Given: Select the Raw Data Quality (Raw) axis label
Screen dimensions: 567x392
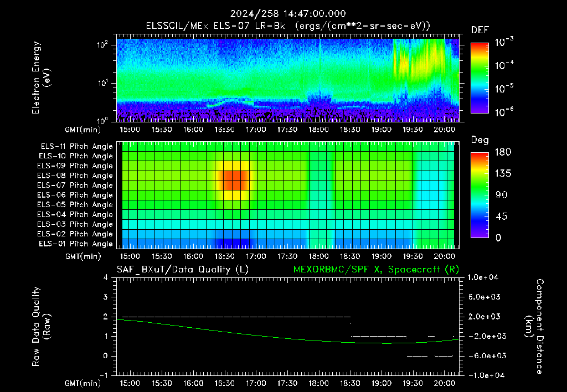Looking at the screenshot, I should (41, 327).
